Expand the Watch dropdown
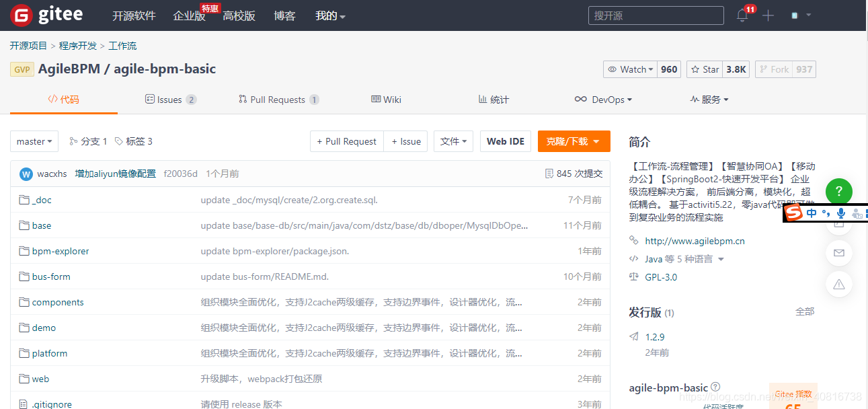The height and width of the screenshot is (409, 868). click(630, 69)
